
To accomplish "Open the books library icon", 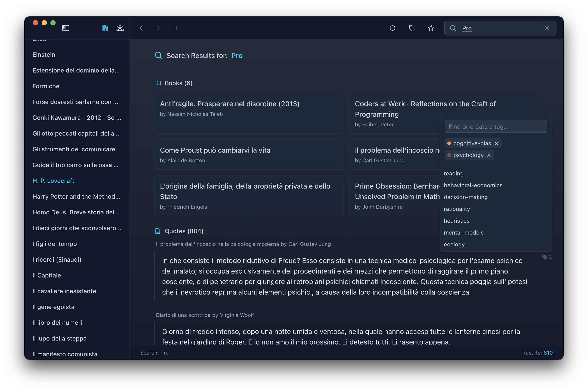I will 105,28.
